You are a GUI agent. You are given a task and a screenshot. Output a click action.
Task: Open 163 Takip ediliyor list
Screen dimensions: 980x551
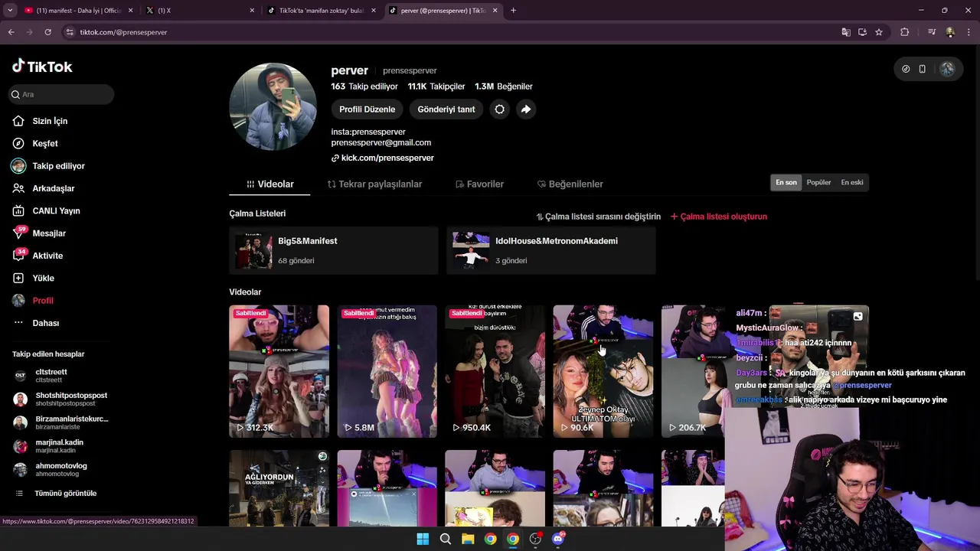[x=364, y=86]
